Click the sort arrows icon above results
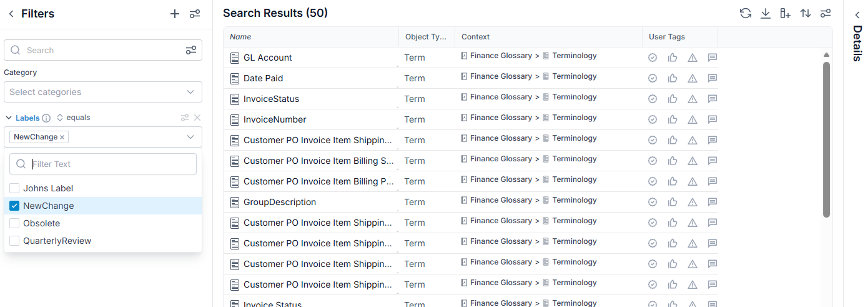 (806, 13)
